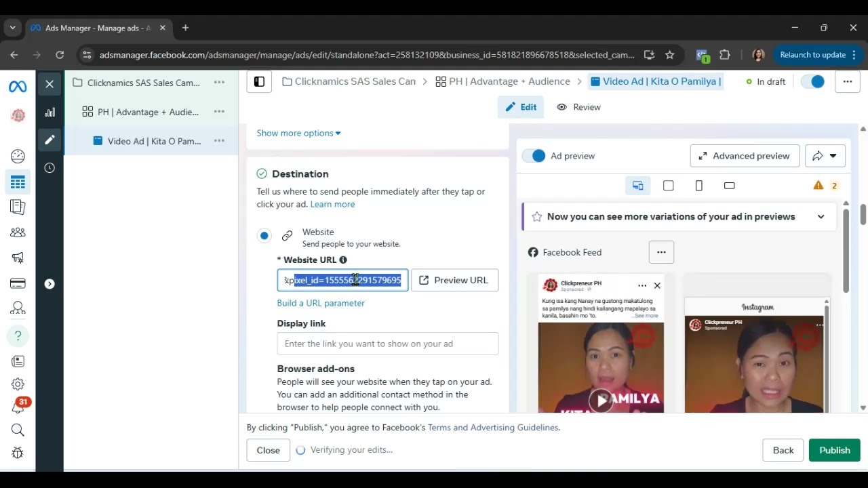Open the news feed icon in sidebar

pos(18,361)
